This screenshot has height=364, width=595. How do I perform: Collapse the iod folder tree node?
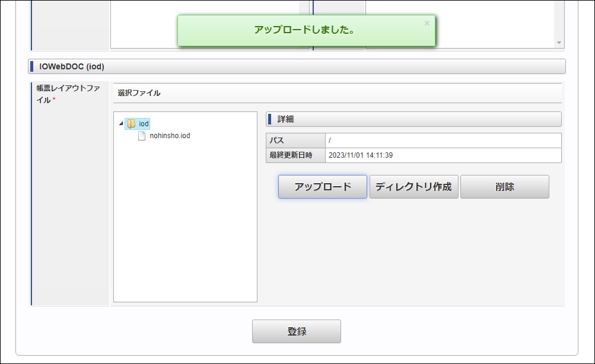pos(121,124)
